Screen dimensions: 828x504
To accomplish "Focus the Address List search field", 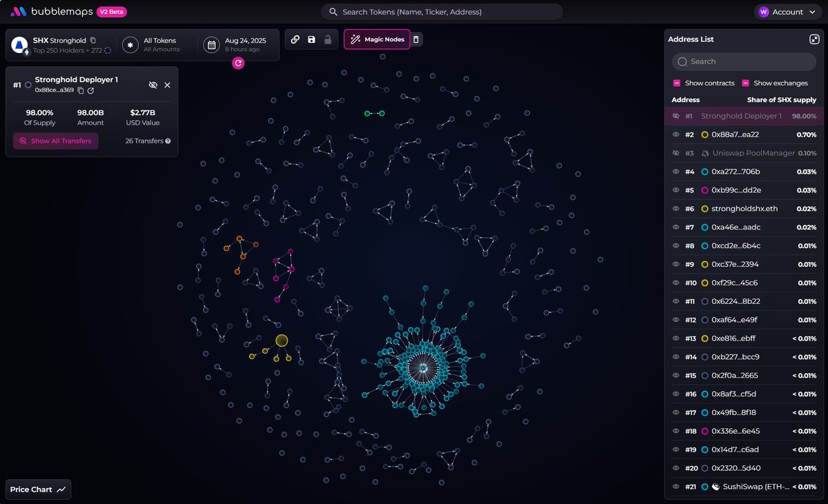I will (744, 61).
